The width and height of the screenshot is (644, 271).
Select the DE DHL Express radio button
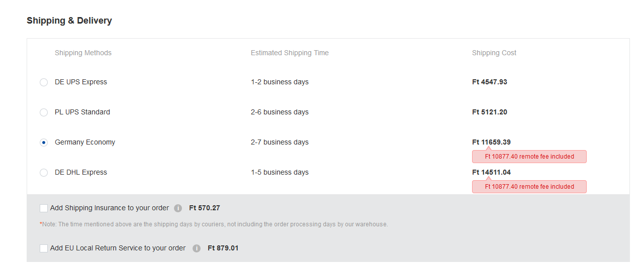pyautogui.click(x=44, y=173)
